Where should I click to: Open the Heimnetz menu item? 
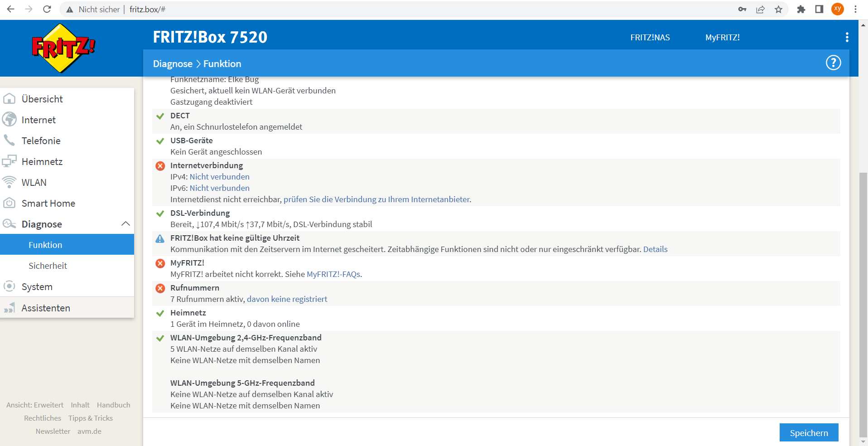pyautogui.click(x=67, y=161)
